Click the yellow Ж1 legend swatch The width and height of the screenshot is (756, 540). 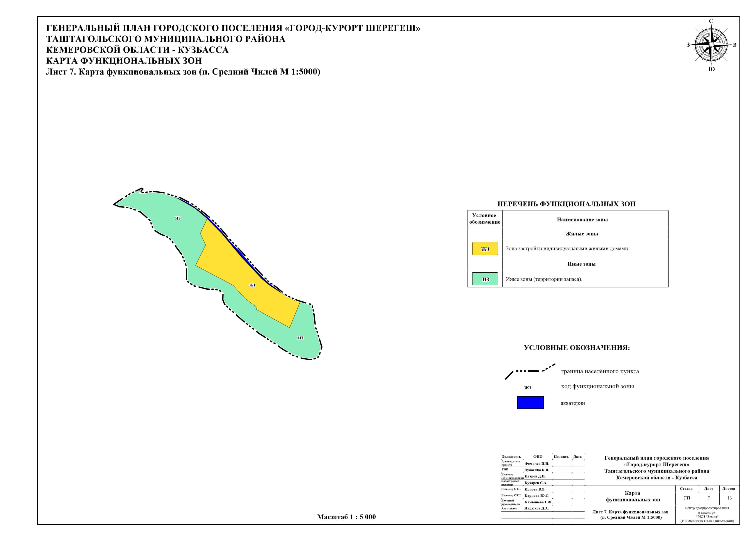point(485,249)
